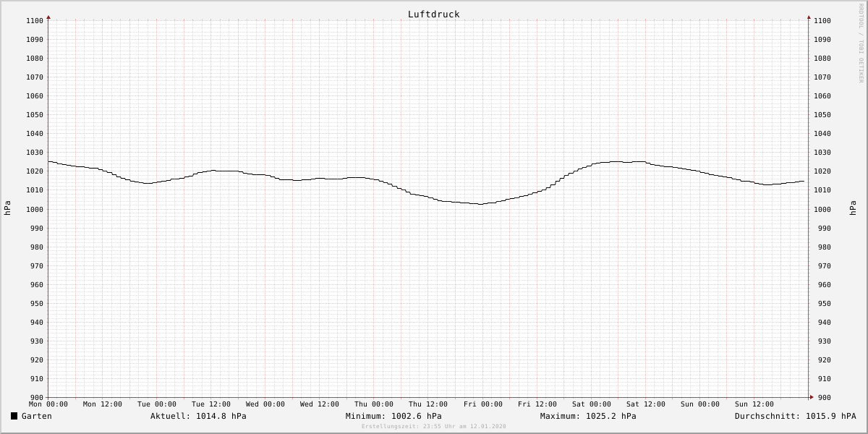Image resolution: width=868 pixels, height=434 pixels.
Task: Click the 950 label on left axis
Action: click(x=37, y=304)
